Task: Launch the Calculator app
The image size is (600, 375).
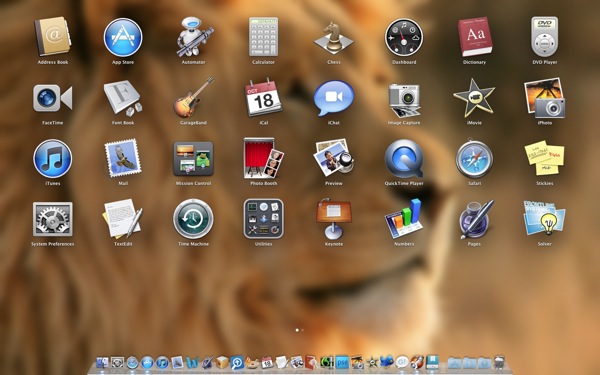Action: pyautogui.click(x=263, y=37)
